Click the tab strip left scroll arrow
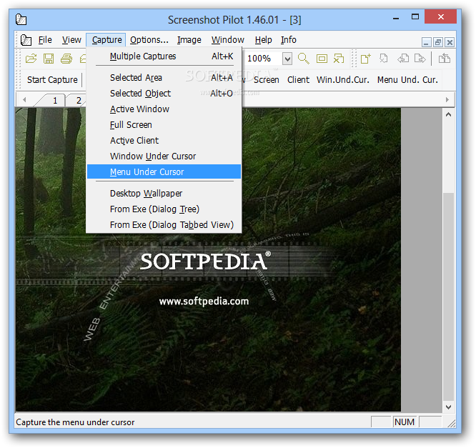Image resolution: width=476 pixels, height=448 pixels. pyautogui.click(x=24, y=99)
